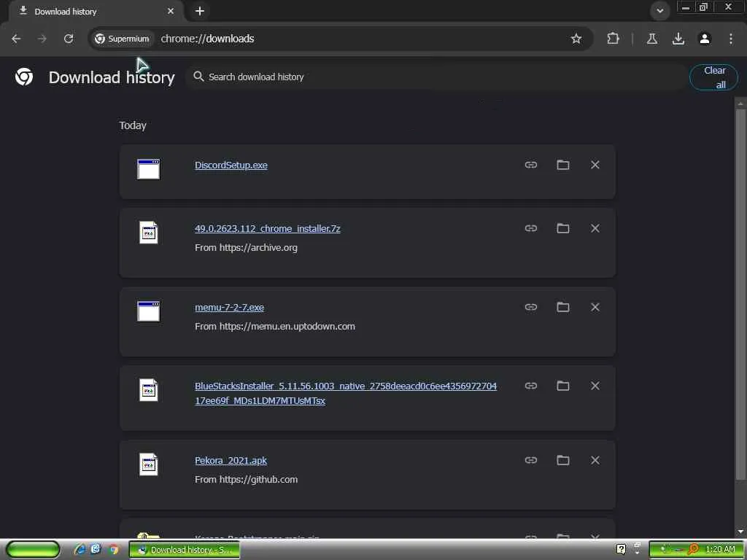Open the BlueStacksInstaller file link

pos(346,393)
